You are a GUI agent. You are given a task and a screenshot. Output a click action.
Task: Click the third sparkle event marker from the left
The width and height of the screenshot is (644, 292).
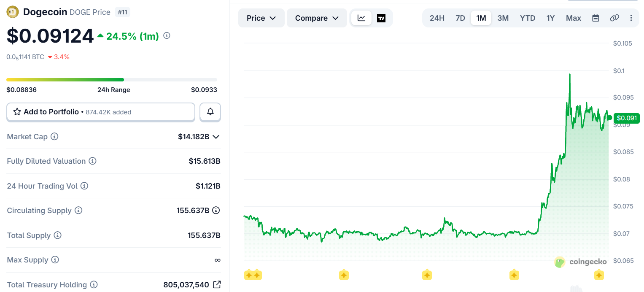point(344,275)
